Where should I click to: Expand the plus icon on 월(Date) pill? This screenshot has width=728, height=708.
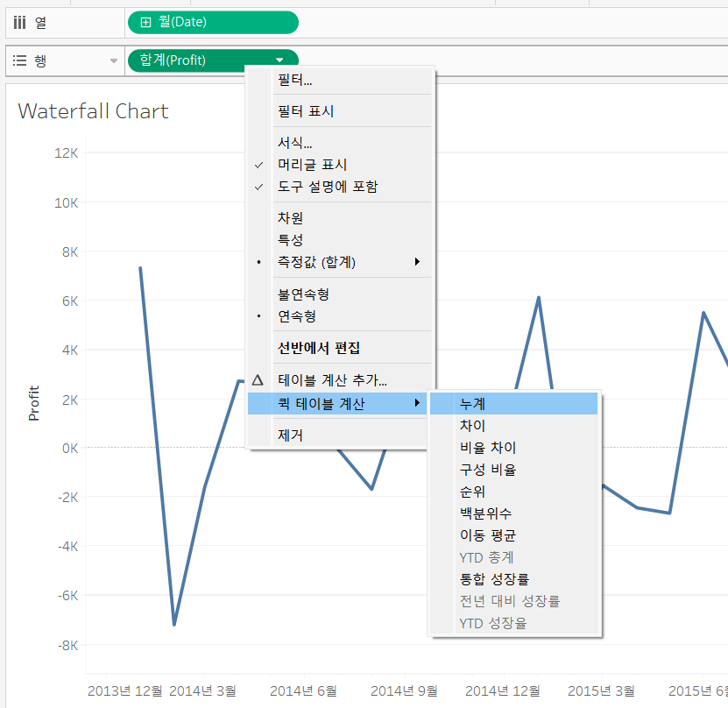(x=145, y=22)
